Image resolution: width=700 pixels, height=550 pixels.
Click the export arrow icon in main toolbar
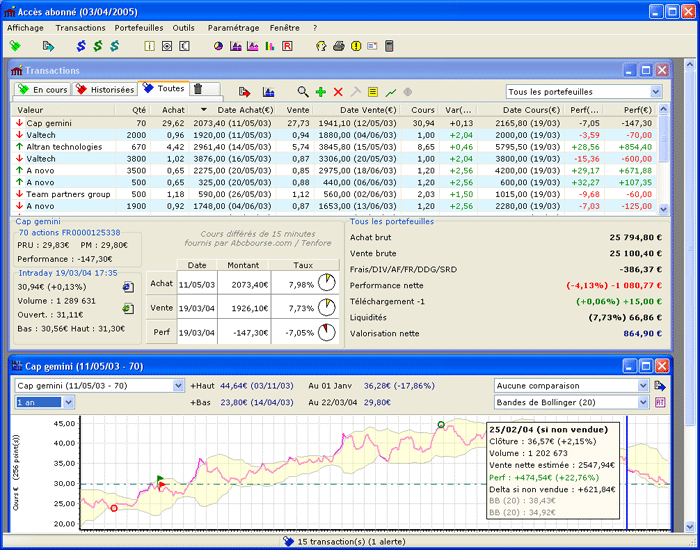(x=48, y=46)
